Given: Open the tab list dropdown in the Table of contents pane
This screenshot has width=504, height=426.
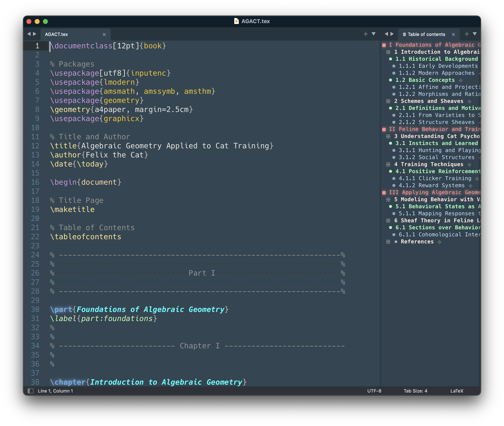Looking at the screenshot, I should click(474, 34).
